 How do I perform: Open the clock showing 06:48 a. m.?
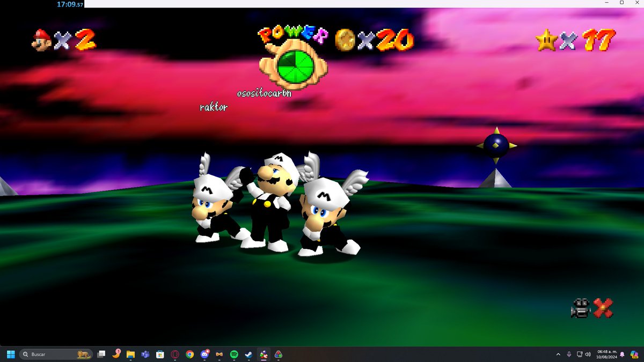[x=606, y=354]
